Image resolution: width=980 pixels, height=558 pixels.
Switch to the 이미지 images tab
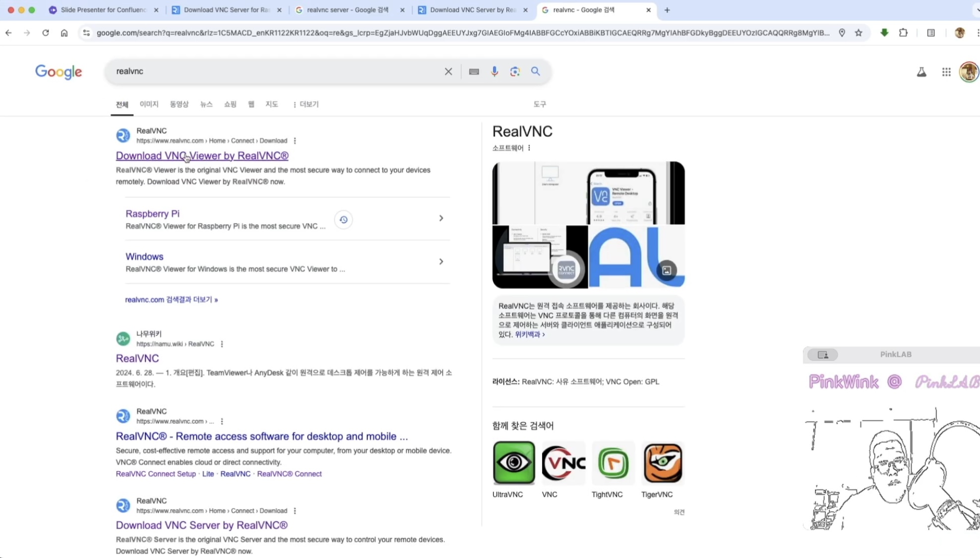point(149,104)
